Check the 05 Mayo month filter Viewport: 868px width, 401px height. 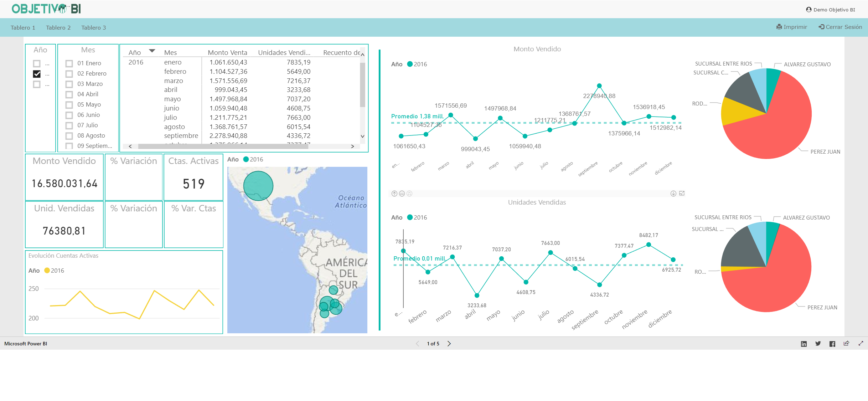pyautogui.click(x=69, y=105)
